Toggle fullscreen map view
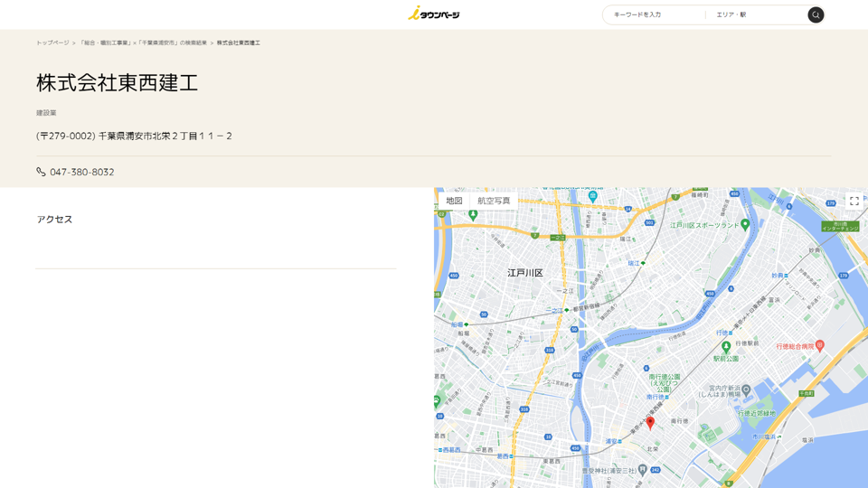 (x=854, y=201)
